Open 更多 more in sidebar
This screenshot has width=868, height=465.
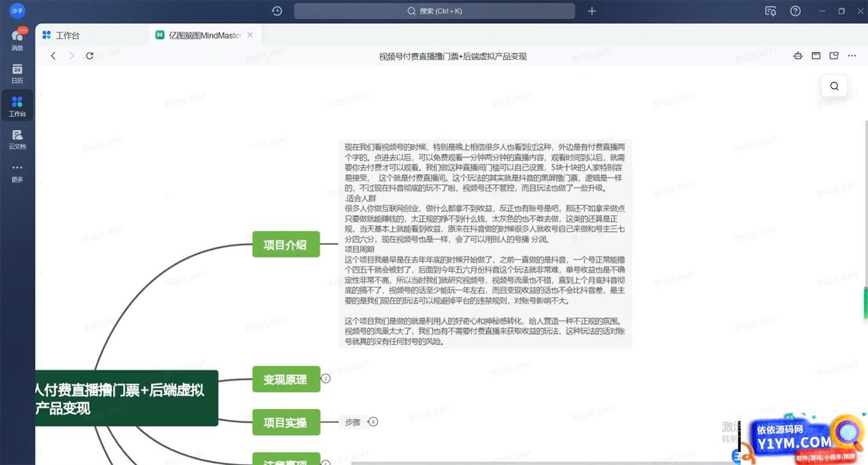[x=17, y=173]
